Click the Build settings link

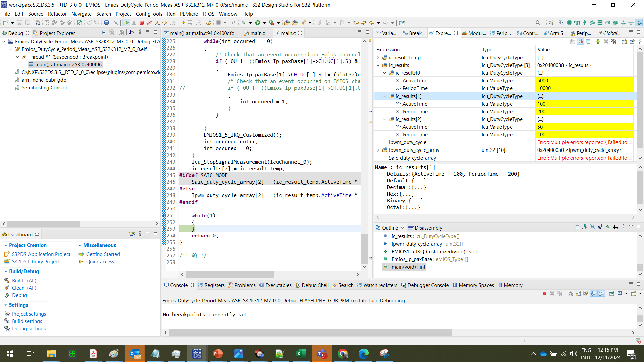pos(27,321)
